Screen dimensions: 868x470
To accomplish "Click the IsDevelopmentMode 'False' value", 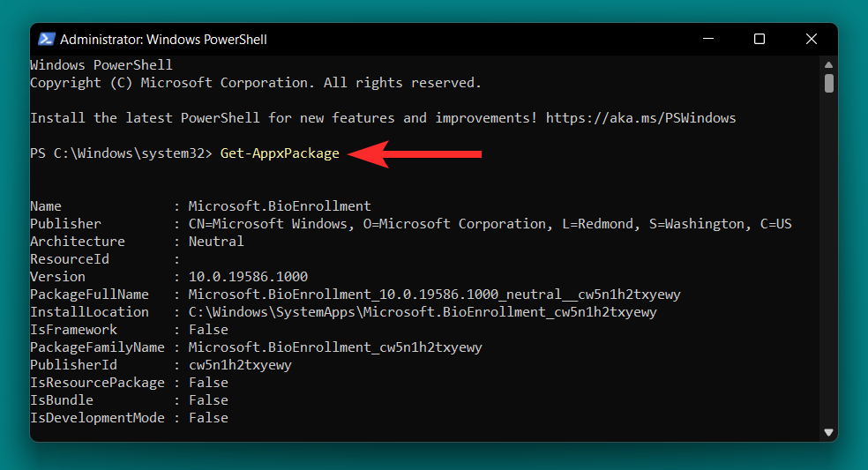I will tap(208, 417).
